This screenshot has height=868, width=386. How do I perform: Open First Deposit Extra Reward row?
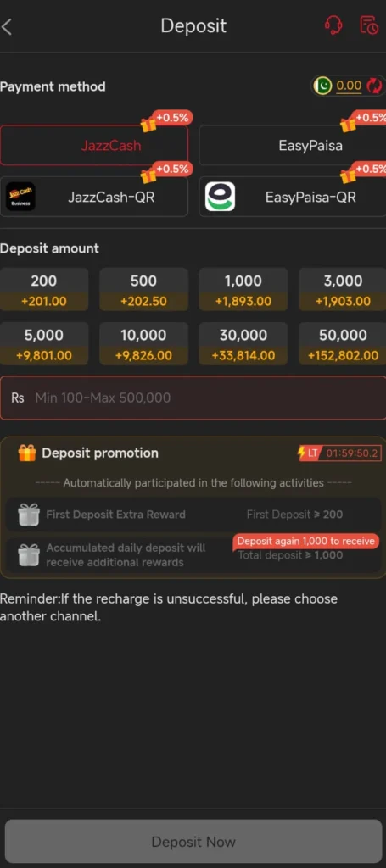[x=193, y=515]
